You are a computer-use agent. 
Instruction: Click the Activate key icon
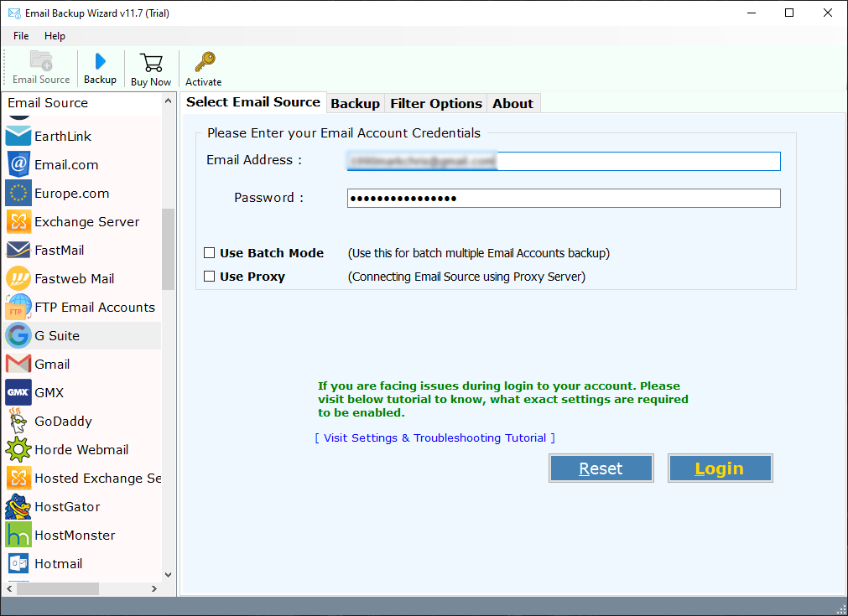(205, 62)
